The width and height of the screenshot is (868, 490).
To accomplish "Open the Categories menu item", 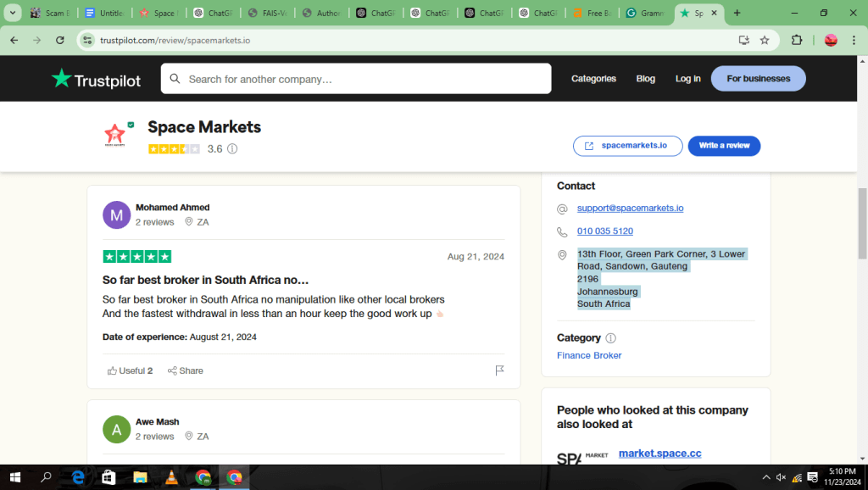I will click(593, 79).
